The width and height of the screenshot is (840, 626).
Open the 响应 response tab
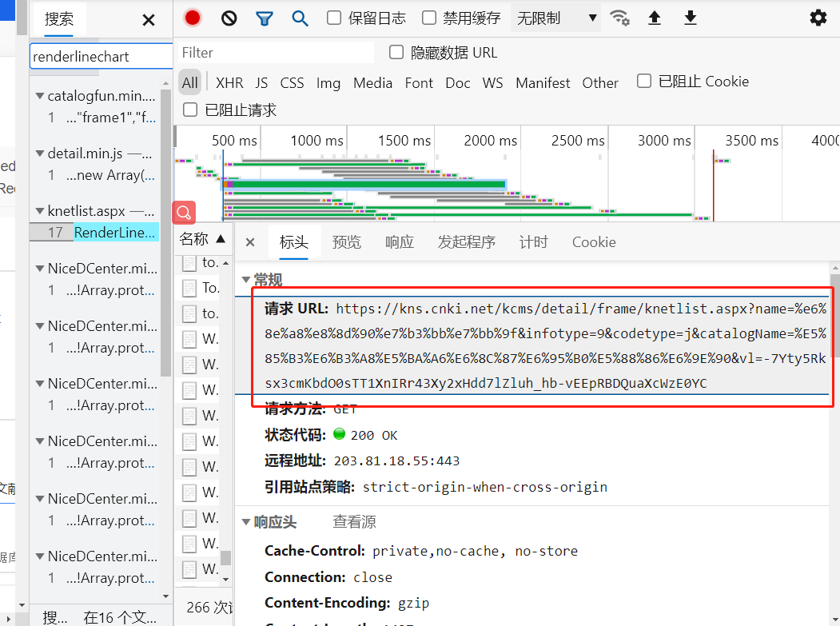click(x=399, y=242)
